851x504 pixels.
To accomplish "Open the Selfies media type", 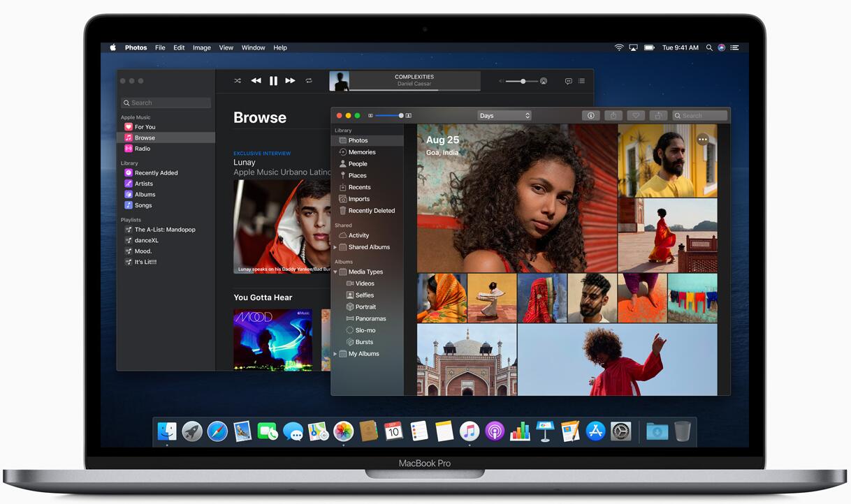I will click(x=364, y=295).
